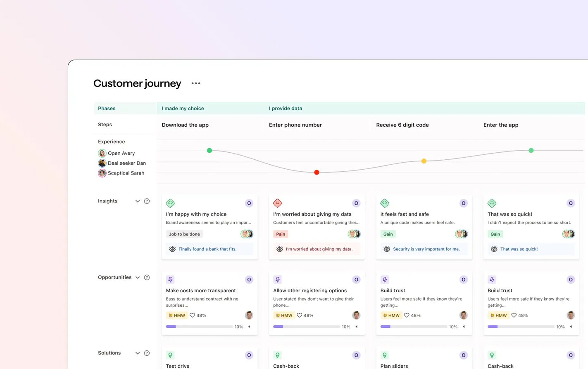Click Open Avery persona avatar
The image size is (588, 369).
coord(102,153)
